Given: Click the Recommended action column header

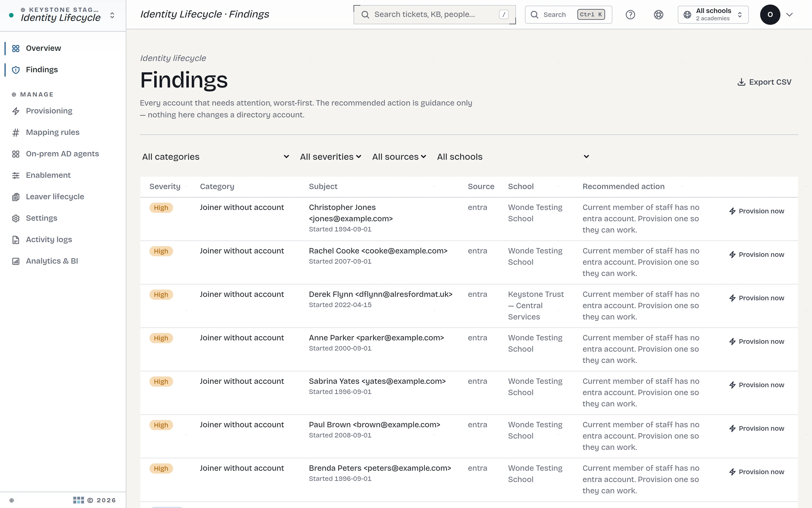Looking at the screenshot, I should pos(623,187).
